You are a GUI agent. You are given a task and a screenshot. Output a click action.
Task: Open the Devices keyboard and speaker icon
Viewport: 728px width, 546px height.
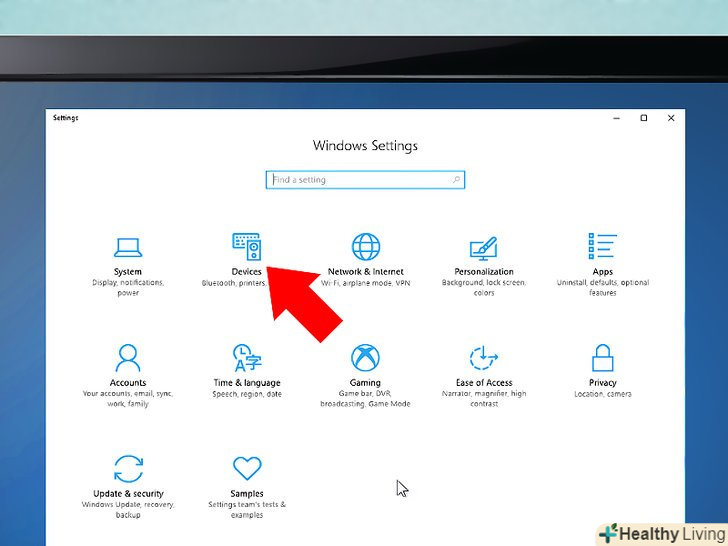(247, 247)
